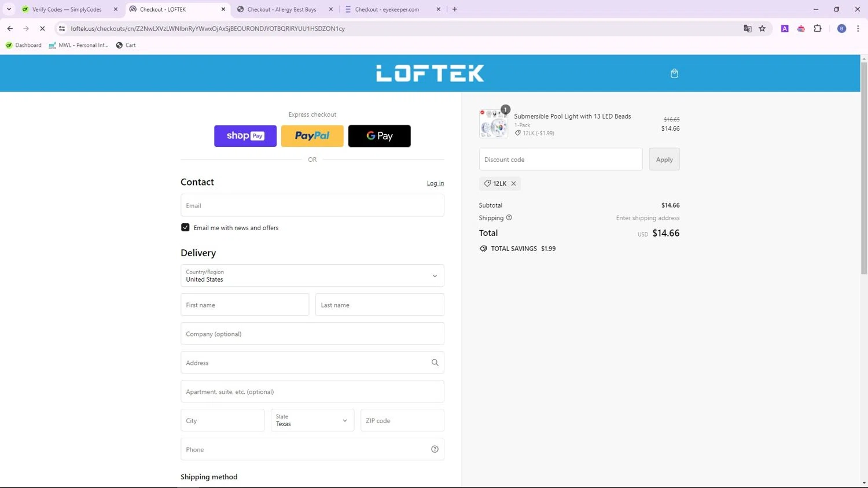The height and width of the screenshot is (488, 868).
Task: Click the address search magnifier icon
Action: click(x=435, y=363)
